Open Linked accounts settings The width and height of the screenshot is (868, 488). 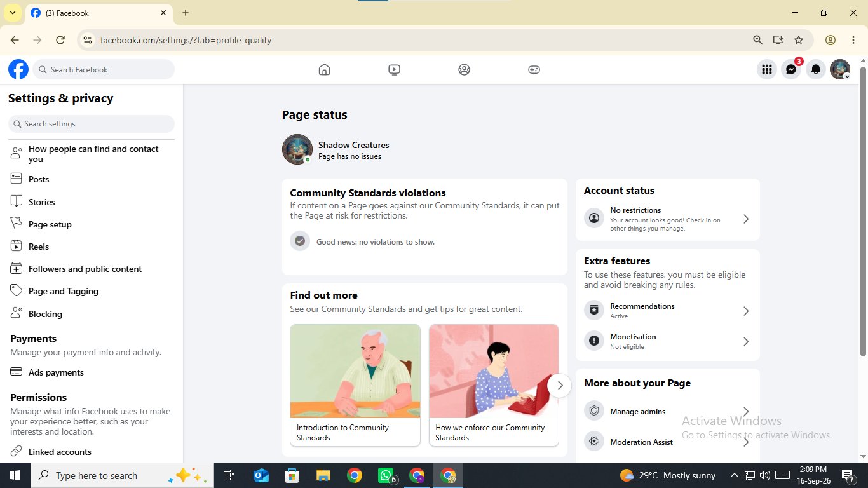[92, 452]
